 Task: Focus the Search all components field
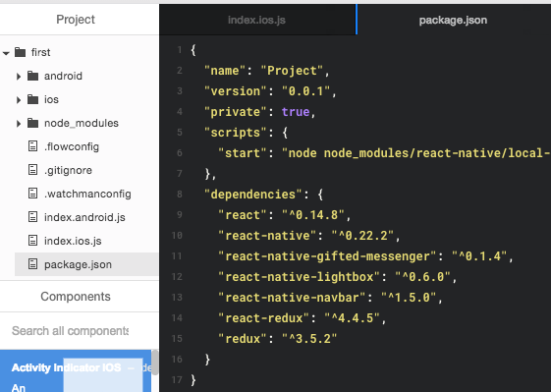71,331
